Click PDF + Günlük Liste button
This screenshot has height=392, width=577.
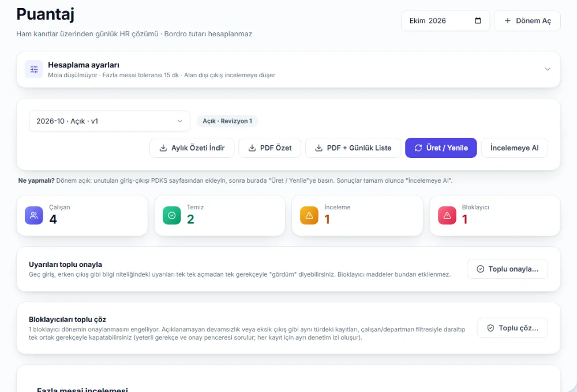pyautogui.click(x=353, y=148)
